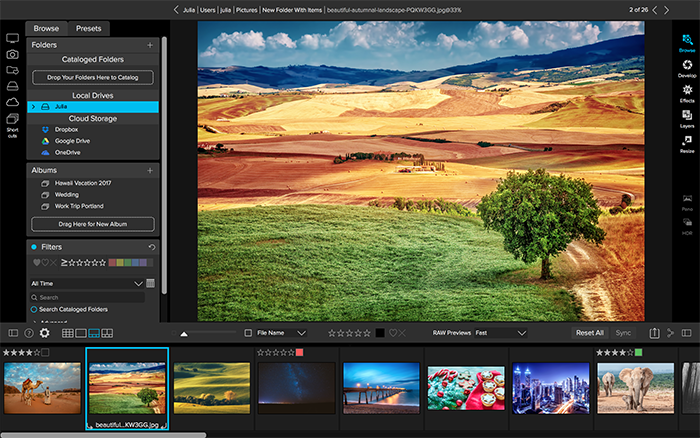This screenshot has width=700, height=438.
Task: Click the Reset All button
Action: [589, 332]
